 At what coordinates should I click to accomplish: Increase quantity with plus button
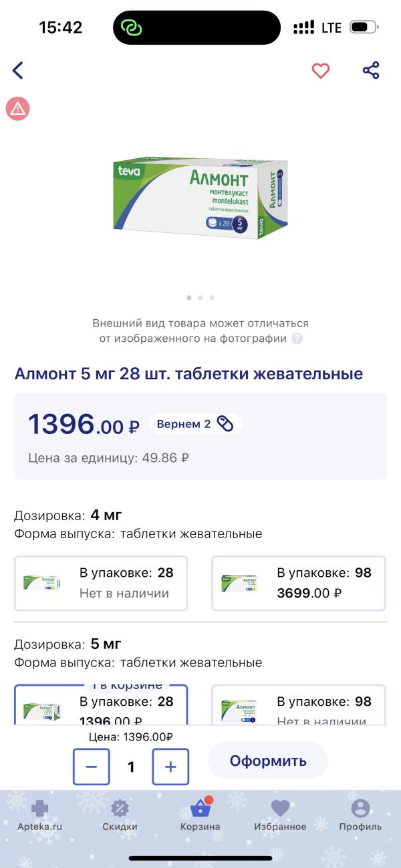170,767
